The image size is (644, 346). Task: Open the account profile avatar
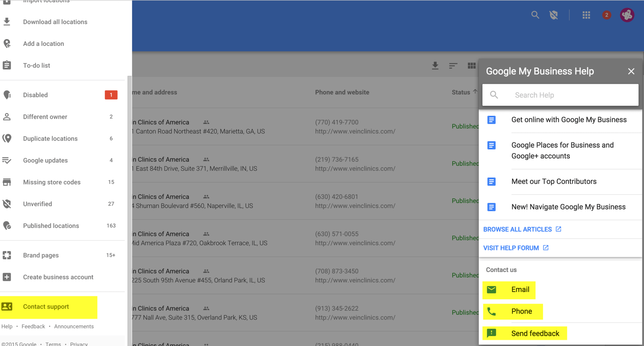click(627, 15)
